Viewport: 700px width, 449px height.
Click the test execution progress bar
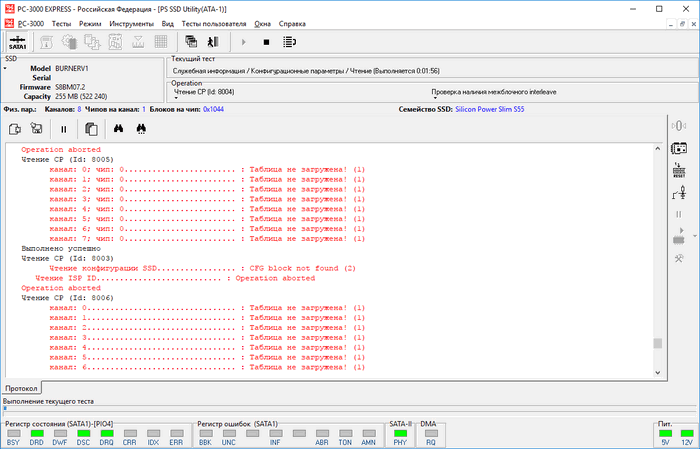point(340,409)
